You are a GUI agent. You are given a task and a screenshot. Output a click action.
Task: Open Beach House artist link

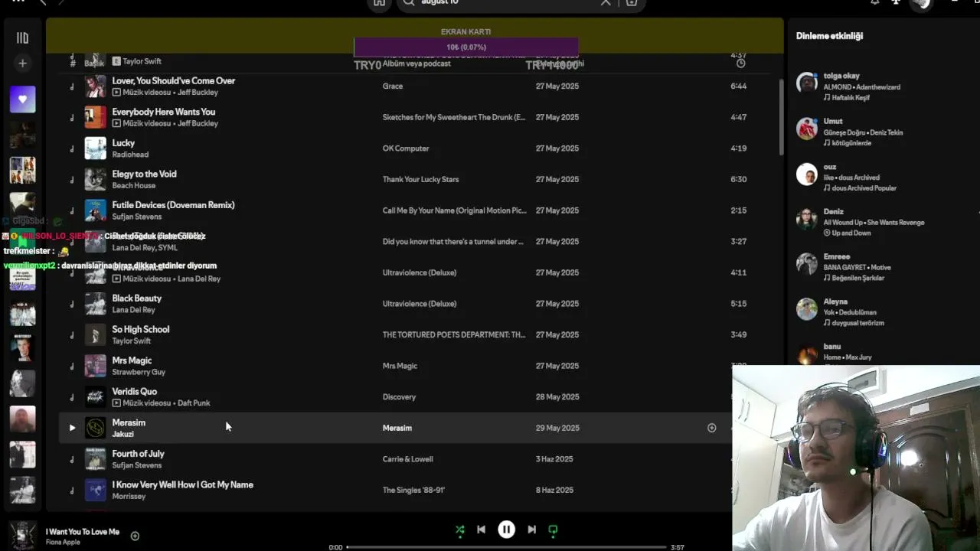point(134,186)
